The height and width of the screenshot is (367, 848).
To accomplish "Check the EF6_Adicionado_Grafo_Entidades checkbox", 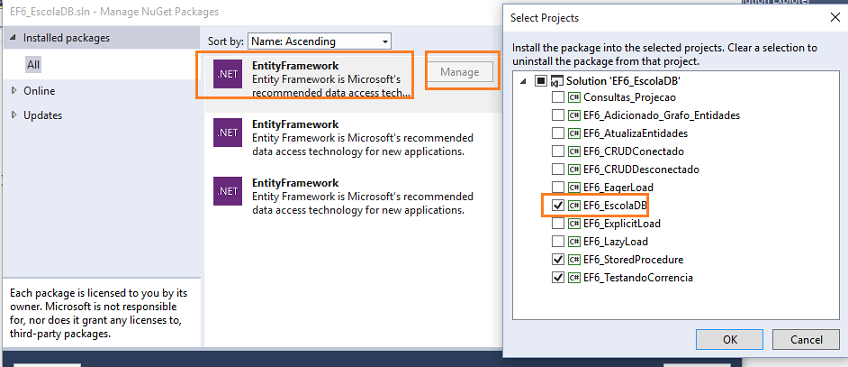I will tap(558, 116).
